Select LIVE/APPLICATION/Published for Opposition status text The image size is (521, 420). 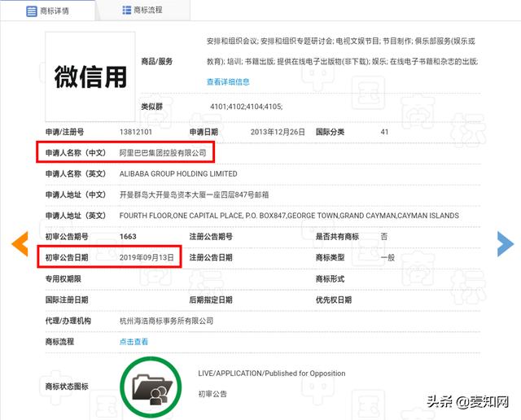click(271, 373)
